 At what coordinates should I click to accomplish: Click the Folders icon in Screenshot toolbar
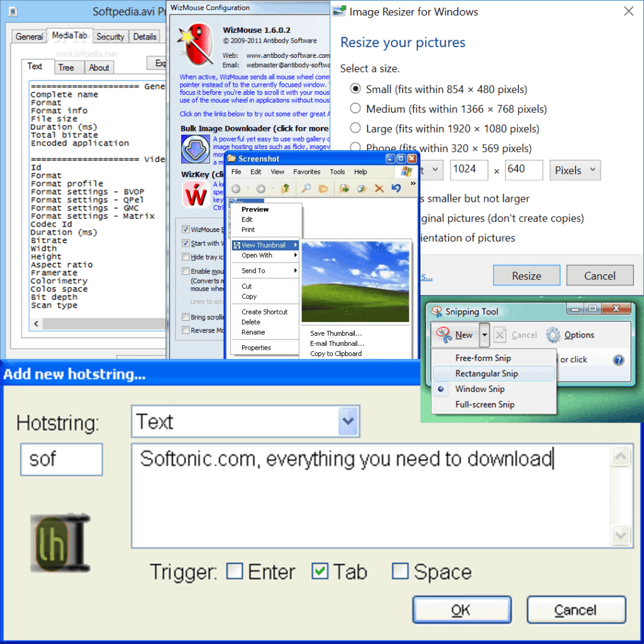323,187
